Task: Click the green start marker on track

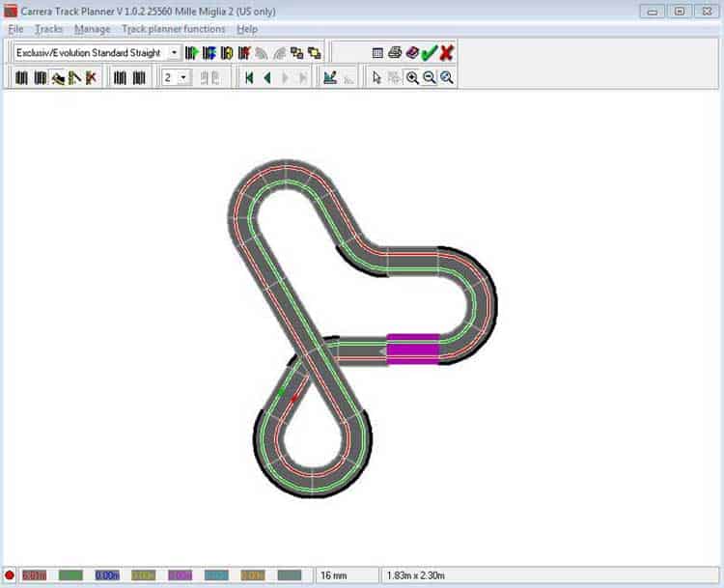Action: [282, 393]
